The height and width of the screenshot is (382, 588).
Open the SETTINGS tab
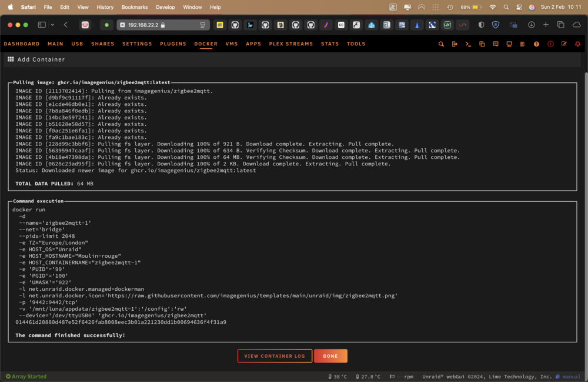pyautogui.click(x=137, y=44)
